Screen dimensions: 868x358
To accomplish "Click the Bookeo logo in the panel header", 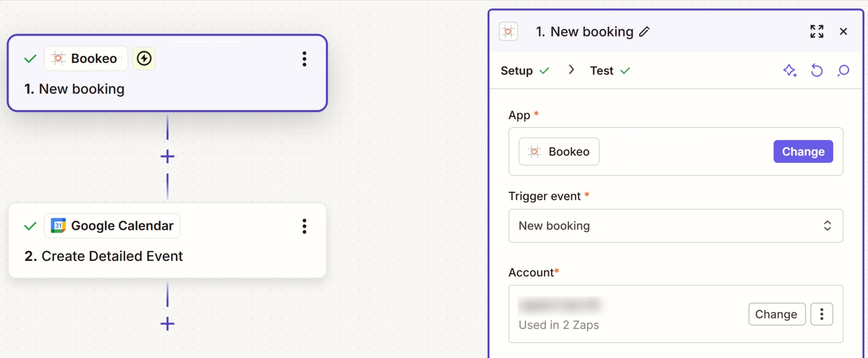I will coord(508,32).
